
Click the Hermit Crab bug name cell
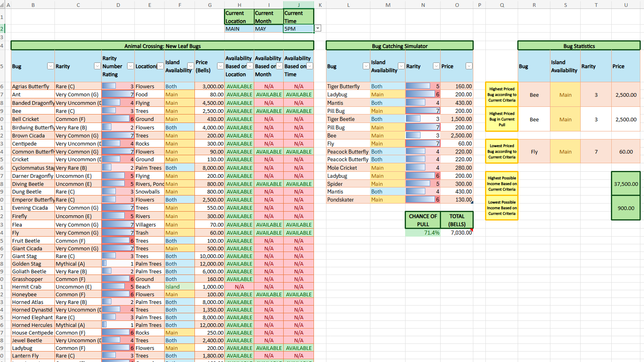(33, 287)
